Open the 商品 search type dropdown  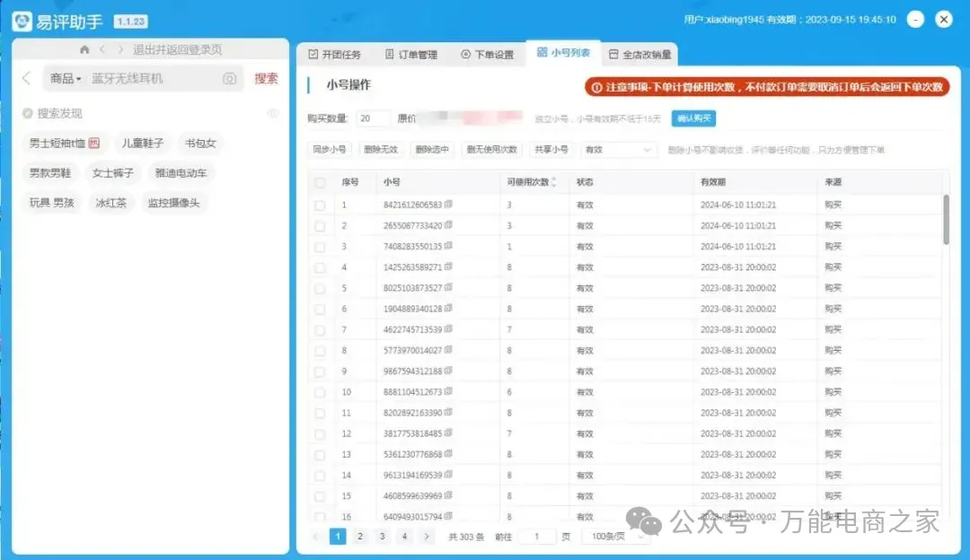click(x=66, y=79)
